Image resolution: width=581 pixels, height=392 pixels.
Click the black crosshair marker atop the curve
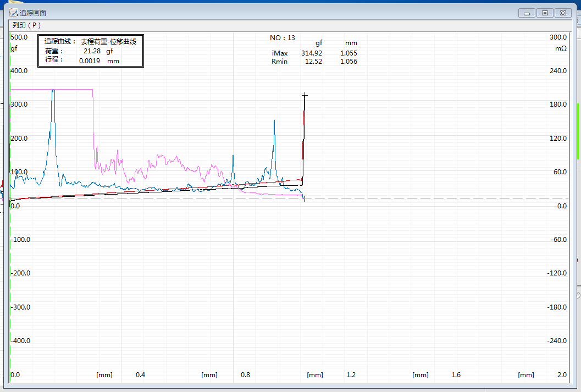coord(305,95)
